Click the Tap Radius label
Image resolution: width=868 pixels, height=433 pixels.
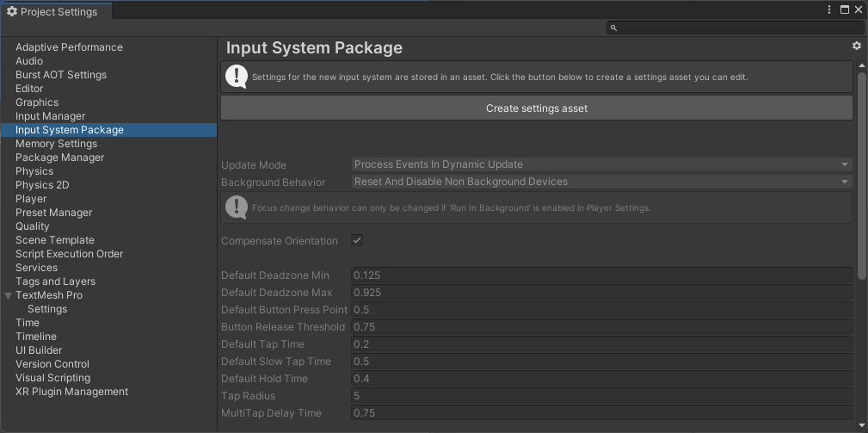tap(248, 396)
